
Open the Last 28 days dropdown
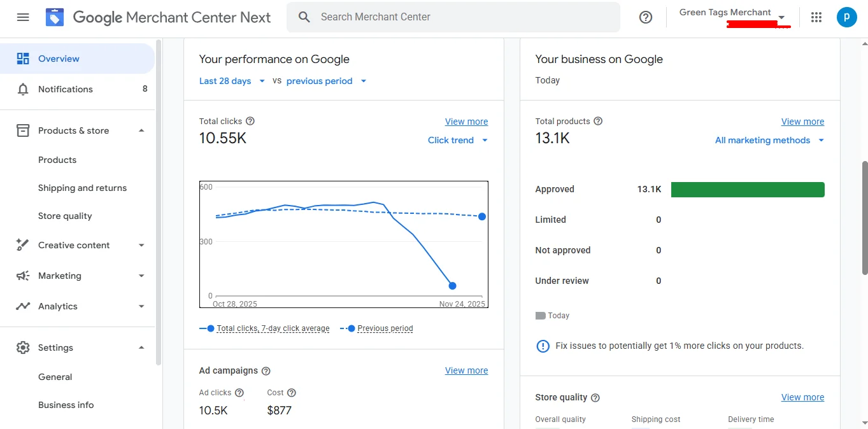[x=232, y=81]
